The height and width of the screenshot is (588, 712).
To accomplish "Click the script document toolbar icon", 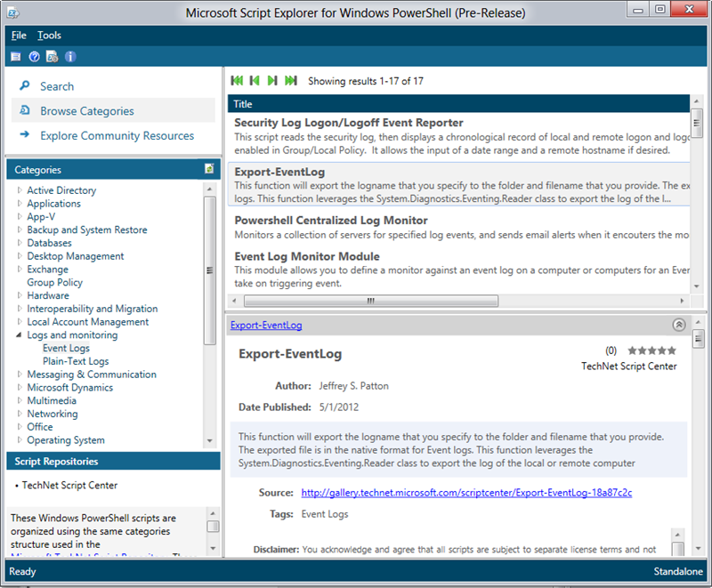I will click(53, 57).
